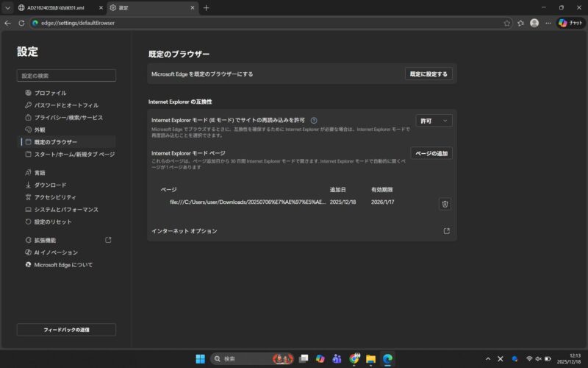Go to ダウンロード settings page
The width and height of the screenshot is (588, 368).
(50, 185)
